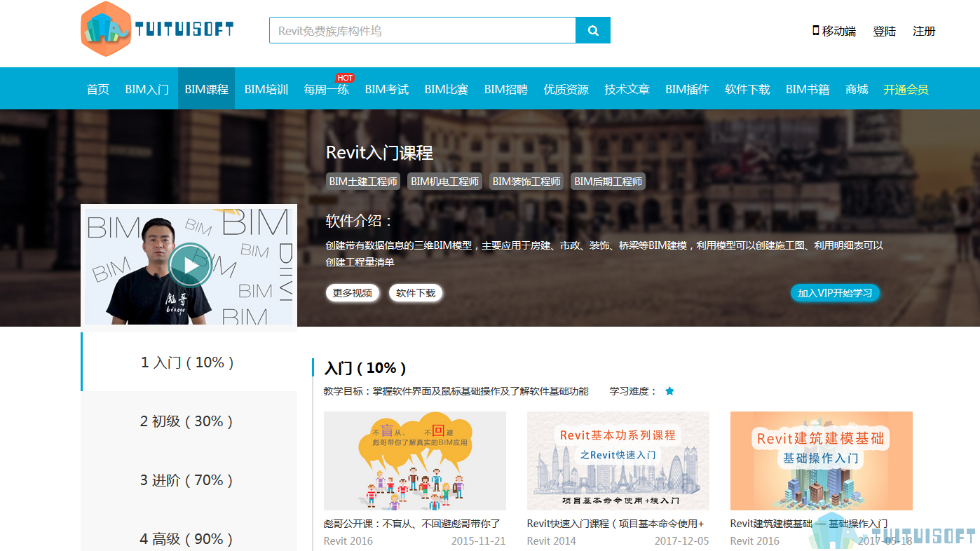Open the BIM比赛 nav item
The width and height of the screenshot is (980, 551).
pyautogui.click(x=447, y=89)
